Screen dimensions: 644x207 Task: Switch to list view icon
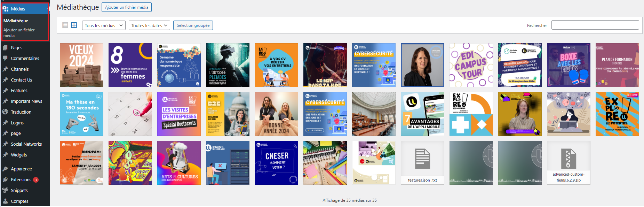65,25
